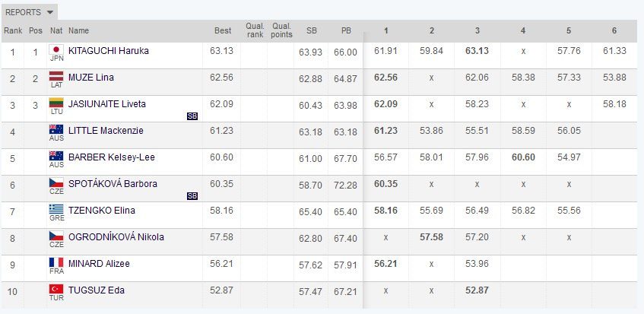Select the attempt 6 column header

[x=614, y=30]
